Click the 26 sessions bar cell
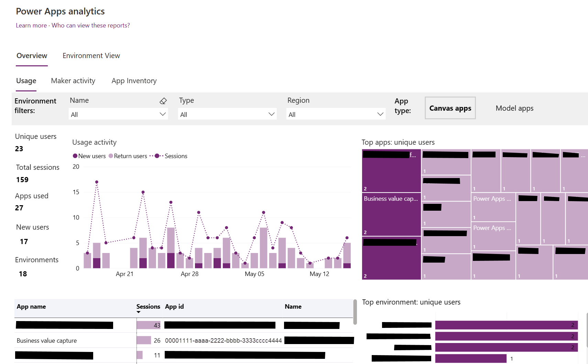This screenshot has width=588, height=364. coord(149,340)
